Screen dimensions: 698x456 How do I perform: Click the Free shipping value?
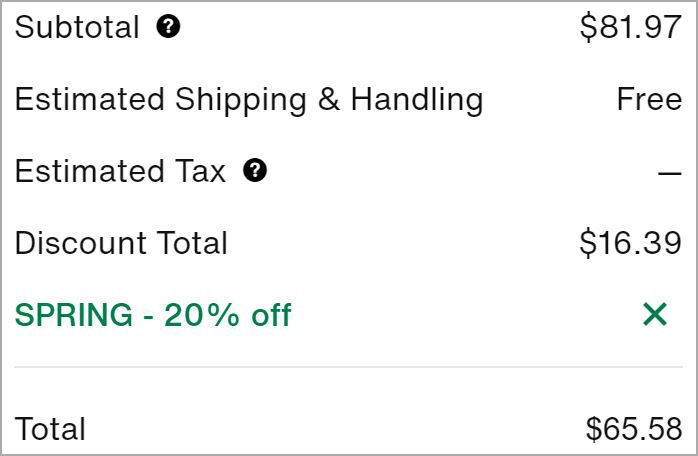(x=649, y=99)
